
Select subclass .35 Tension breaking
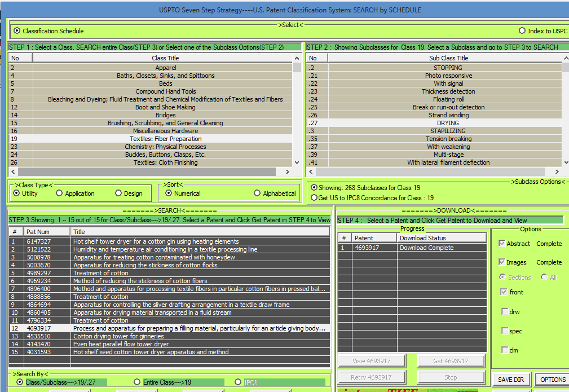434,139
